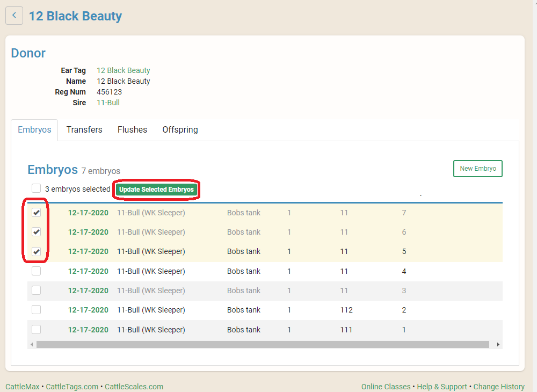The height and width of the screenshot is (392, 537).
Task: Check the checkbox for embryo row 4
Action: coord(37,271)
